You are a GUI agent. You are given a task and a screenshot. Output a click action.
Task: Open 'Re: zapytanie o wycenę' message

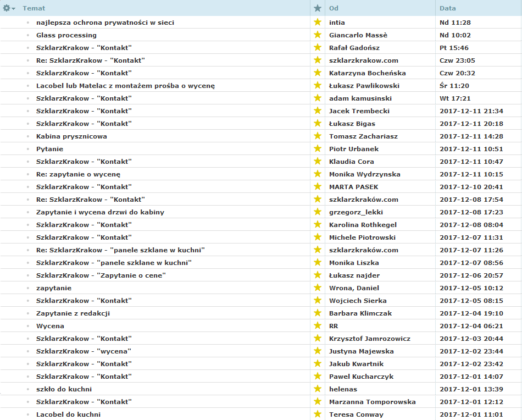[x=78, y=174]
